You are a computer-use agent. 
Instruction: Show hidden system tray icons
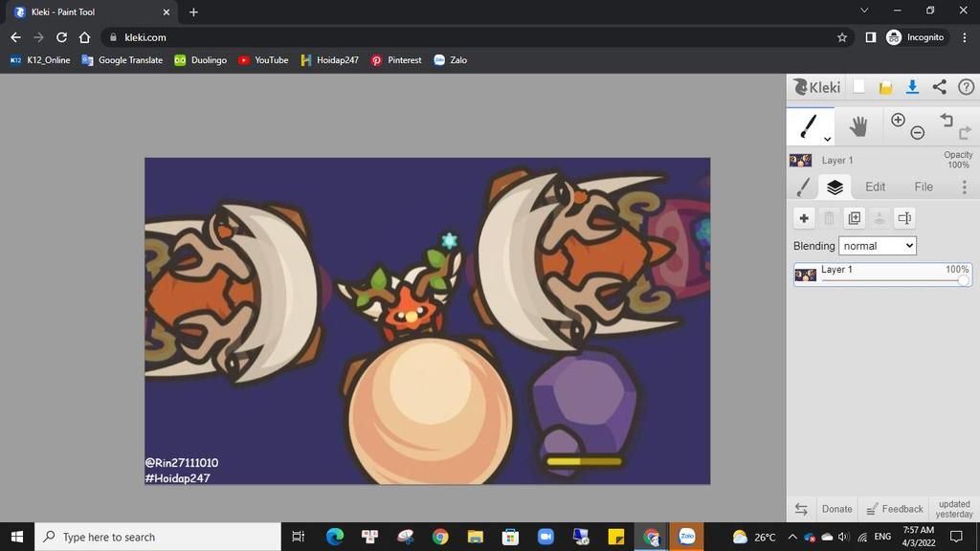click(792, 537)
